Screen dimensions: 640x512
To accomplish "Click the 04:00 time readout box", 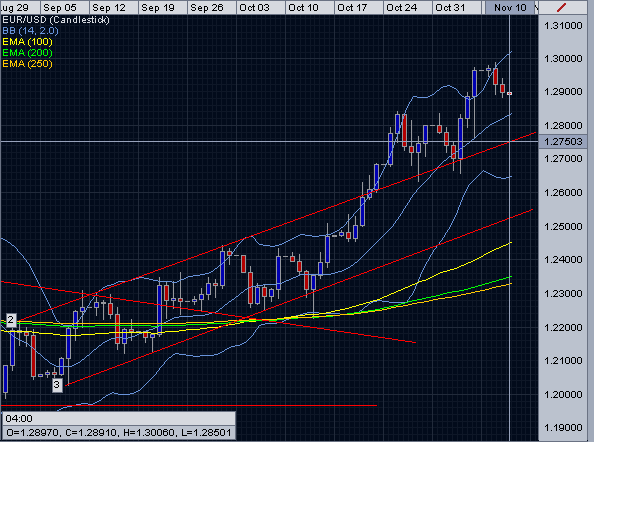I will pyautogui.click(x=119, y=419).
